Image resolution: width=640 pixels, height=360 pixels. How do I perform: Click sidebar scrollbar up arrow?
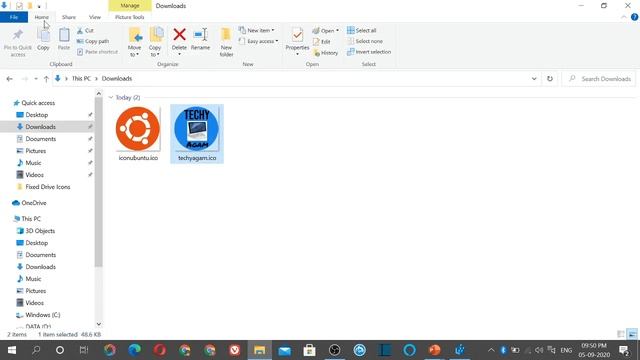click(x=99, y=94)
